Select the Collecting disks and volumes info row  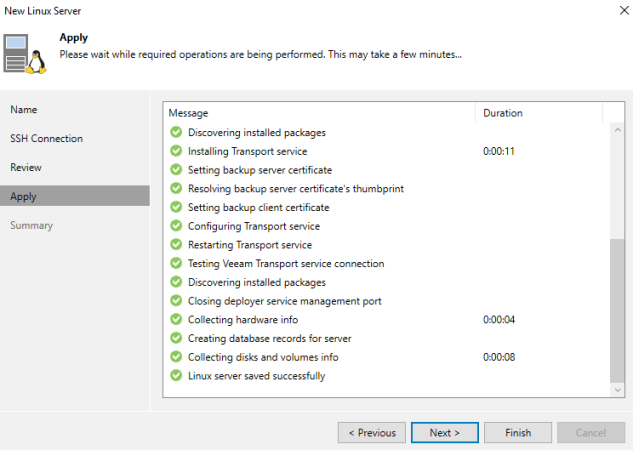tap(263, 357)
